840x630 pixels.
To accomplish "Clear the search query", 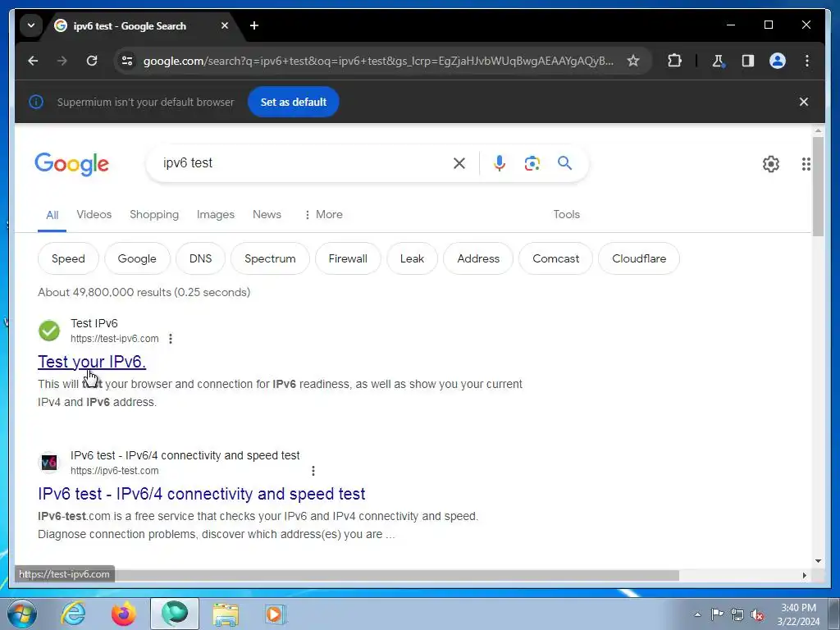I will 459,163.
